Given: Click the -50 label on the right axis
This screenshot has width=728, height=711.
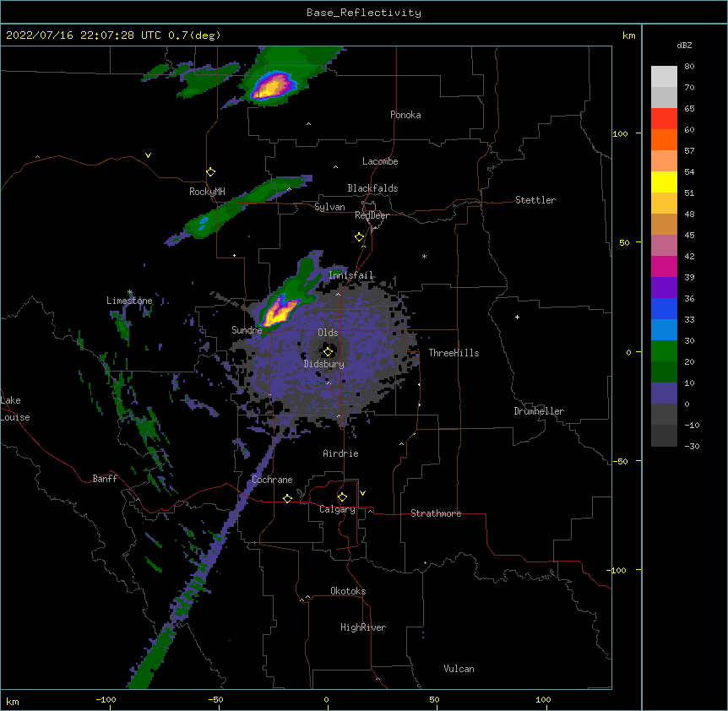Looking at the screenshot, I should (x=620, y=461).
